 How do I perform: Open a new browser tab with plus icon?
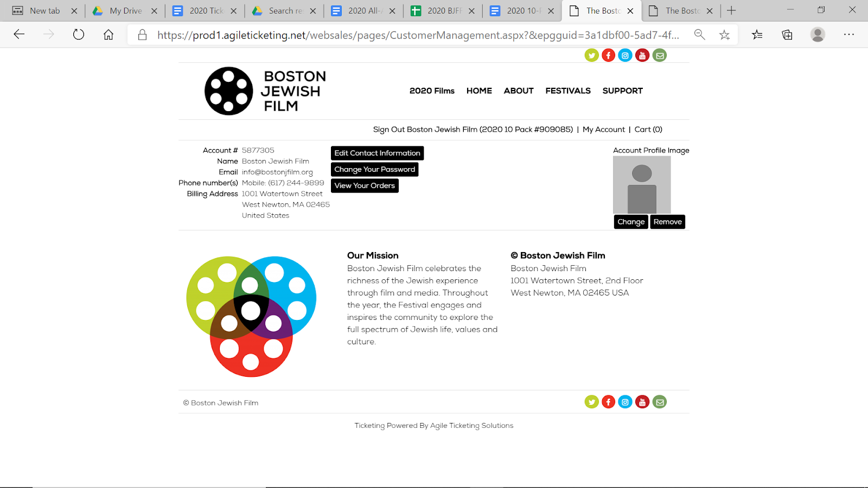pos(731,11)
